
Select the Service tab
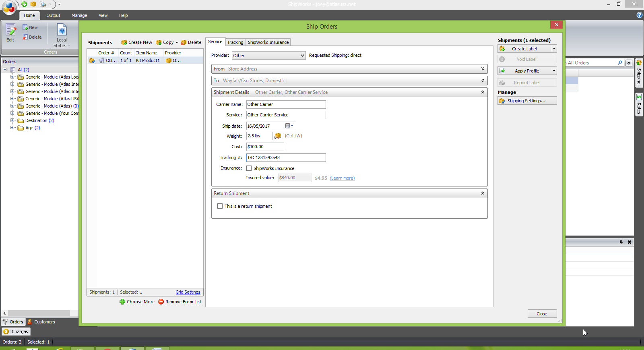pos(215,41)
